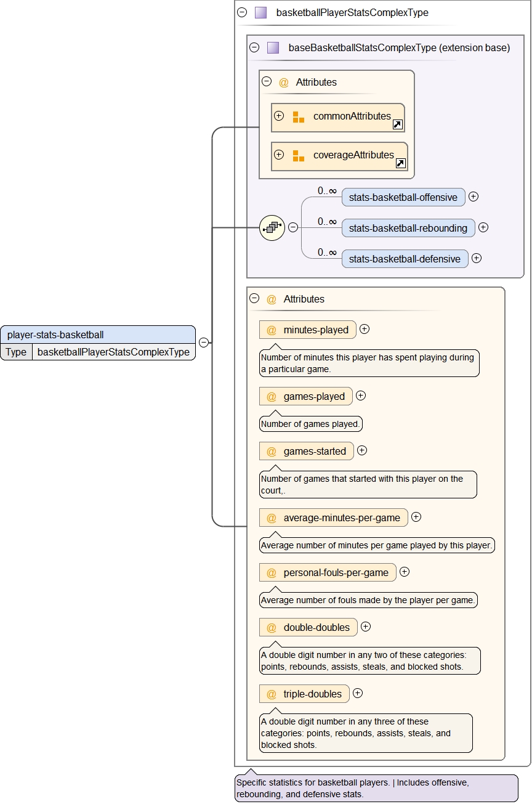This screenshot has height=804, width=532.
Task: Collapse the player-stats-basketball root node
Action: [203, 343]
